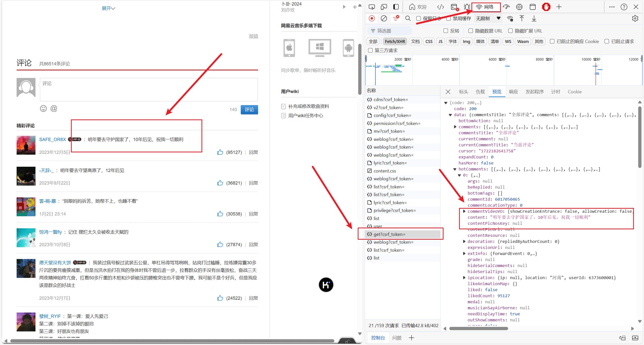The image size is (644, 345).
Task: Check the third-party requests checkbox
Action: click(370, 50)
